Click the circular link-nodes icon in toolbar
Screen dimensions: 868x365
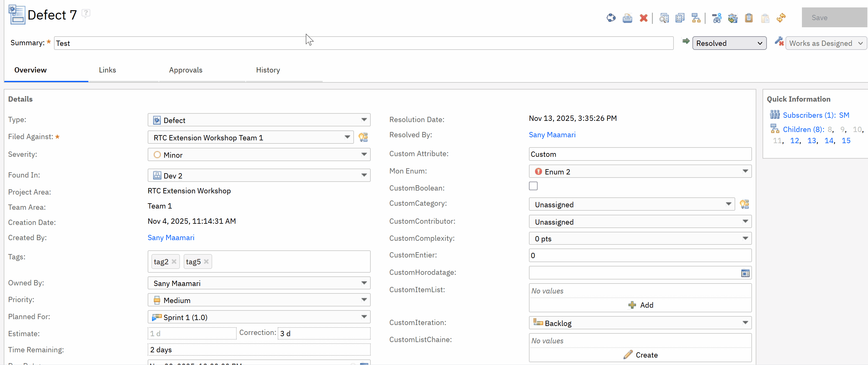(611, 18)
